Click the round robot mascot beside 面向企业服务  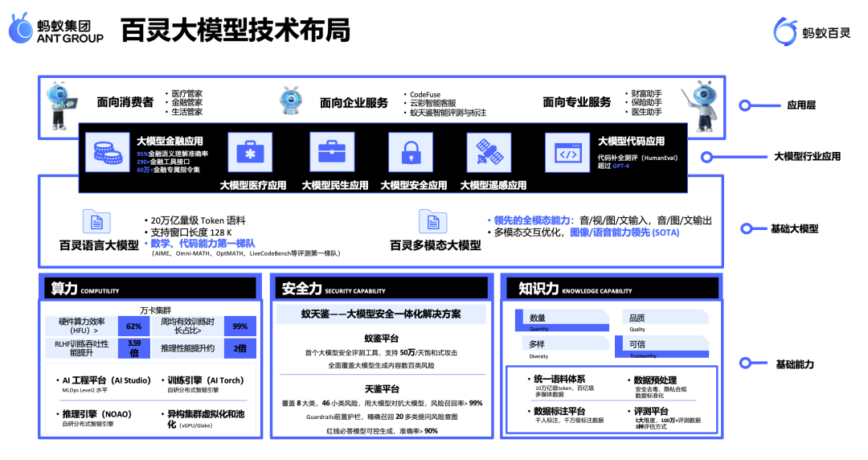[x=291, y=101]
